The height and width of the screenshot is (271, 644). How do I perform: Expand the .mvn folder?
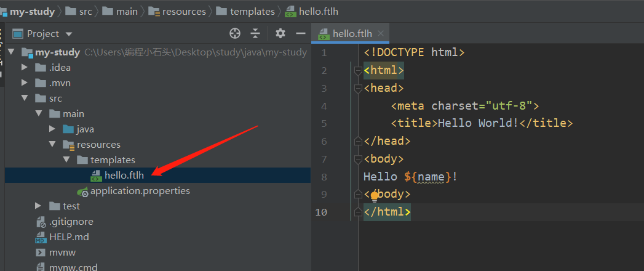pyautogui.click(x=25, y=83)
